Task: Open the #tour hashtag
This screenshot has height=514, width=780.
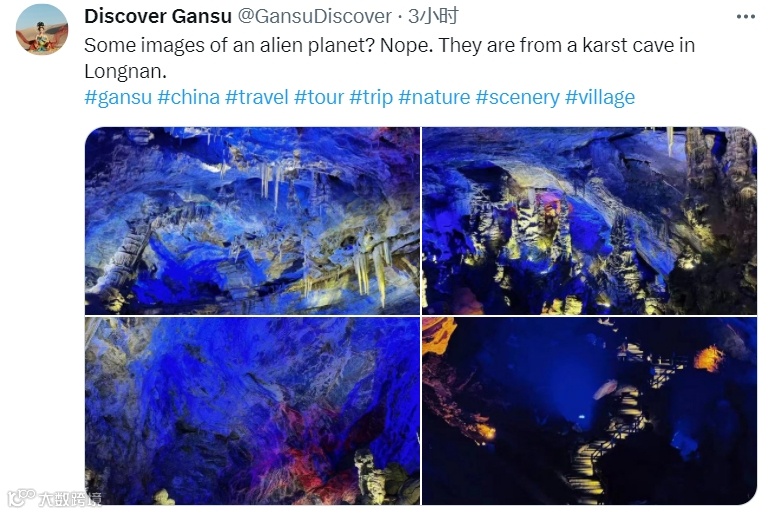Action: pyautogui.click(x=319, y=97)
